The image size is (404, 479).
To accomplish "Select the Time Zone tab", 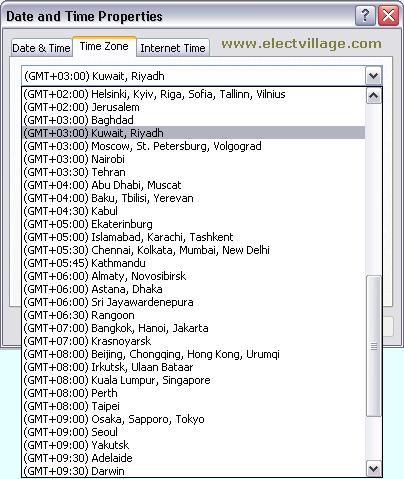I will [x=104, y=46].
